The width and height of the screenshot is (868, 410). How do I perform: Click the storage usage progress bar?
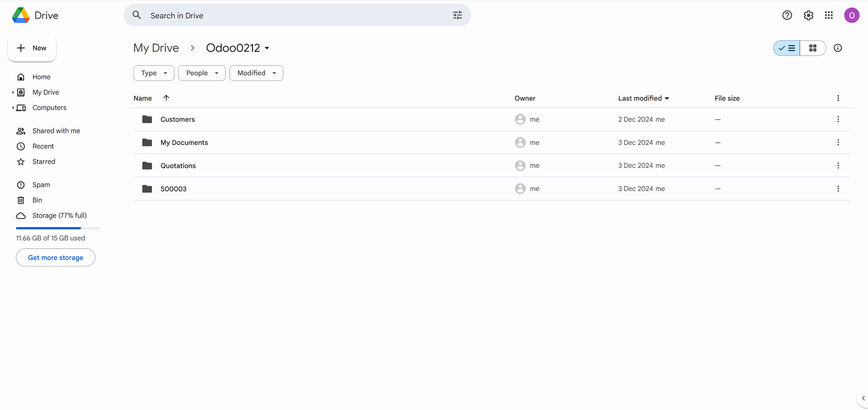(x=58, y=228)
